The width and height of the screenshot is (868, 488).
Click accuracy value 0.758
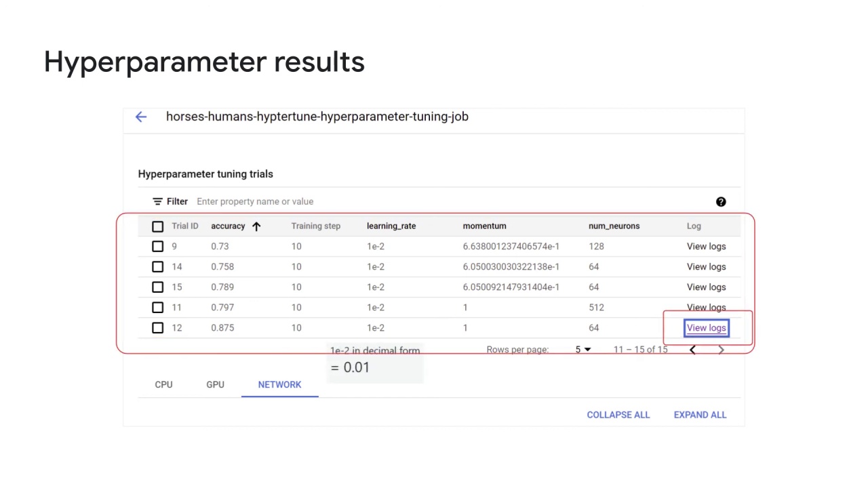222,267
